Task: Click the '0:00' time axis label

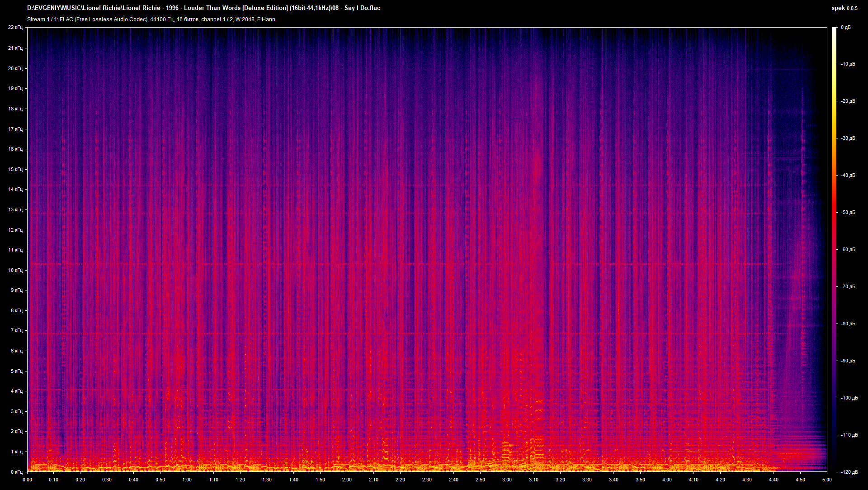Action: (x=27, y=480)
